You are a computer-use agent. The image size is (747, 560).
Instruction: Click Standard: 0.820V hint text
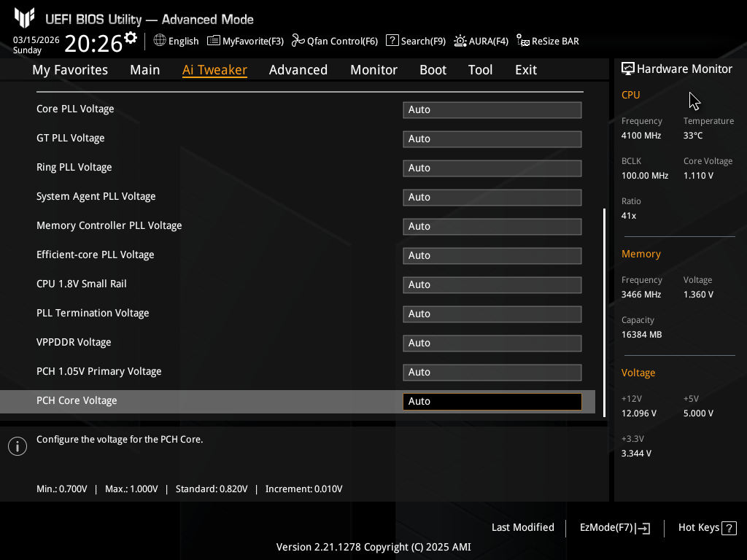point(212,489)
